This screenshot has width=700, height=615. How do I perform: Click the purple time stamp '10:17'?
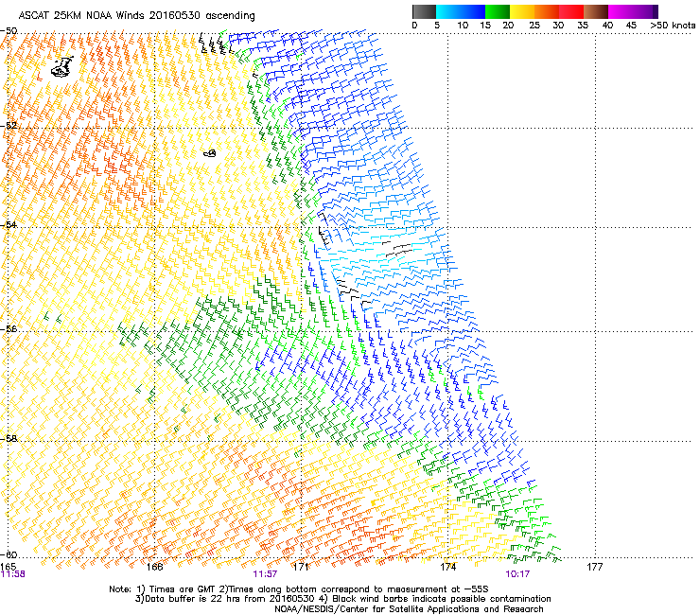pyautogui.click(x=517, y=574)
